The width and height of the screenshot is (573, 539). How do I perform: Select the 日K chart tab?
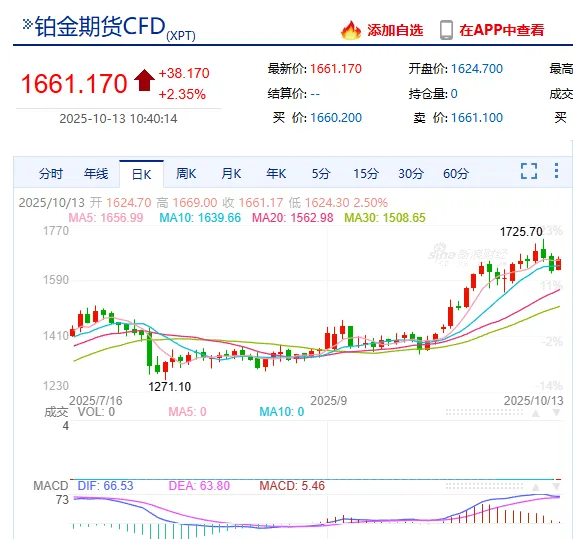point(141,174)
